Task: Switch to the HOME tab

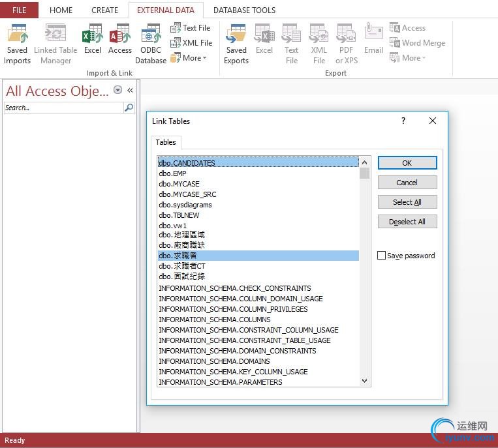Action: pyautogui.click(x=61, y=10)
